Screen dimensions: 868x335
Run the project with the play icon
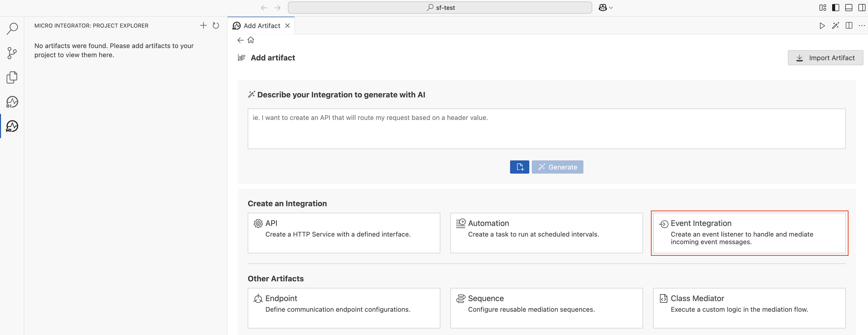(x=822, y=26)
